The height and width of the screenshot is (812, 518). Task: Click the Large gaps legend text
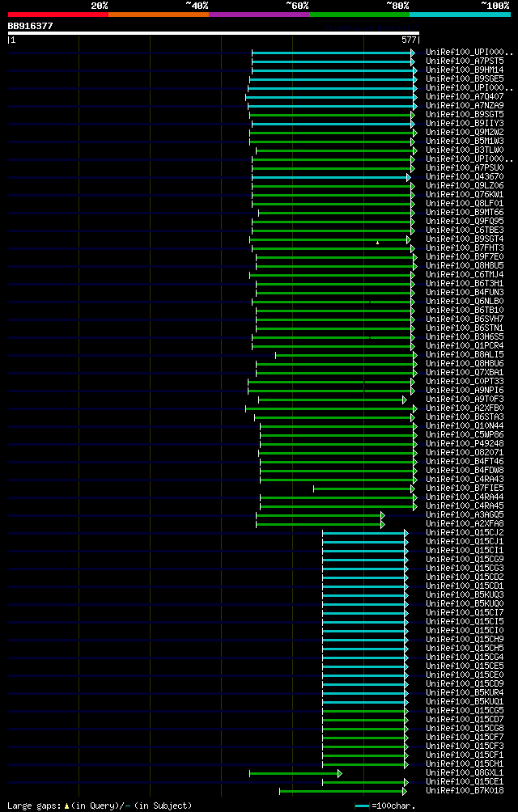pyautogui.click(x=100, y=806)
